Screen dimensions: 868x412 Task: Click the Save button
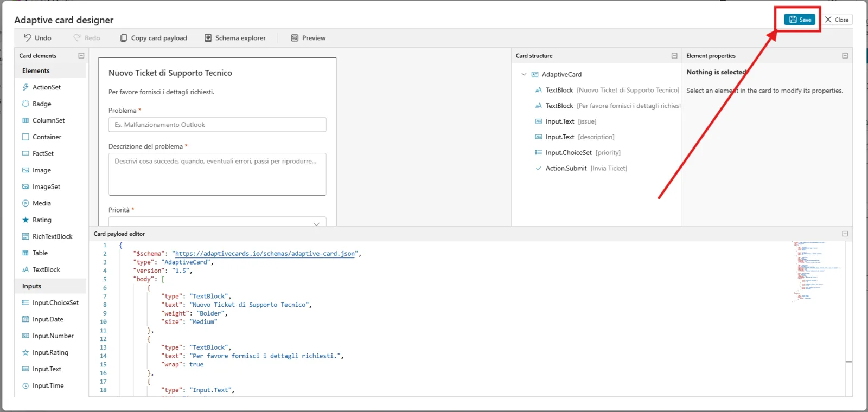tap(800, 20)
